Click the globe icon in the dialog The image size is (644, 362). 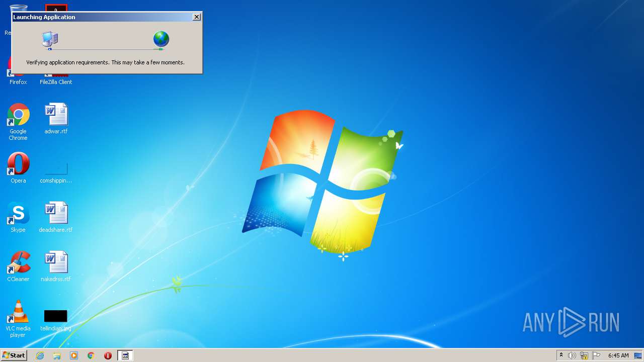click(161, 39)
